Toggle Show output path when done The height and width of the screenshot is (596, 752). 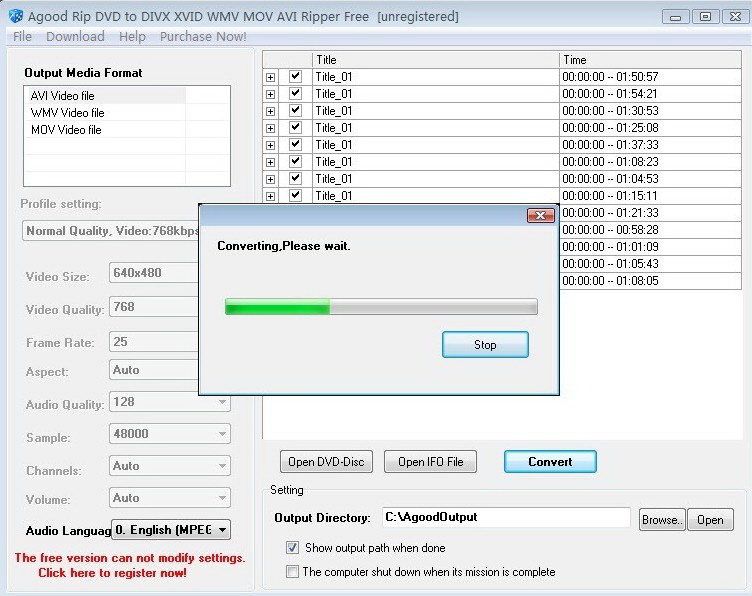(x=292, y=548)
